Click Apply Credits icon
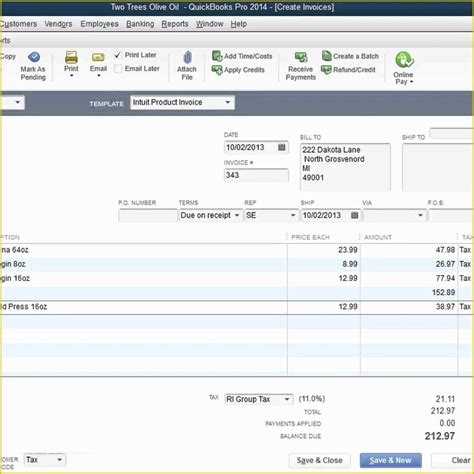This screenshot has height=474, width=474. pos(217,70)
